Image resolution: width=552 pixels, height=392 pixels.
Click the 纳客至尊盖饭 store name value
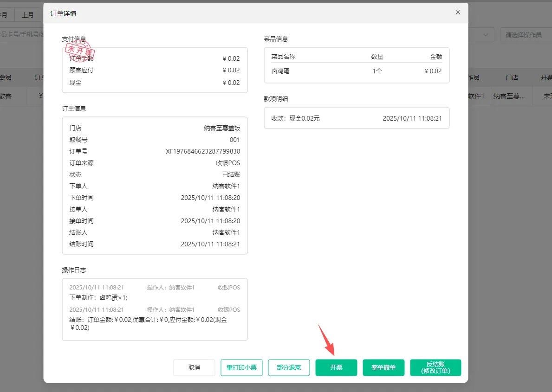(222, 128)
